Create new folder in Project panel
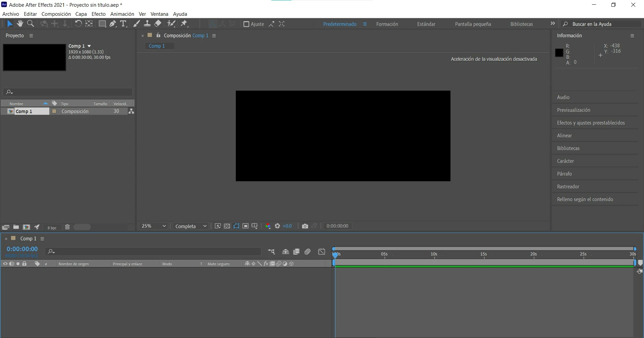The height and width of the screenshot is (338, 644). coord(16,227)
